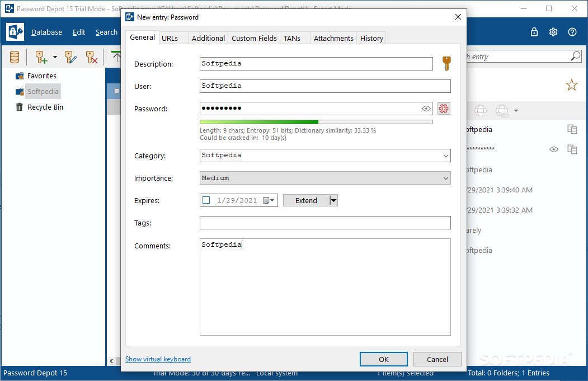Open the Search menu
Image resolution: width=588 pixels, height=381 pixels.
(x=106, y=32)
